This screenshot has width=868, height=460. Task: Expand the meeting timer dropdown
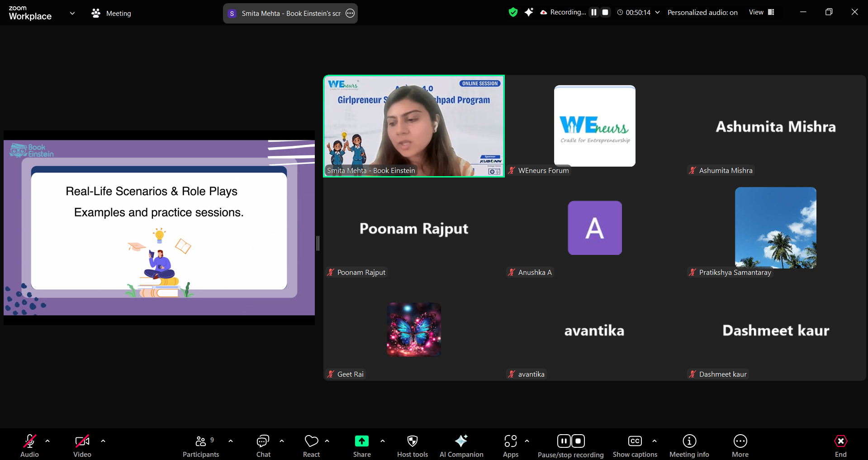657,12
